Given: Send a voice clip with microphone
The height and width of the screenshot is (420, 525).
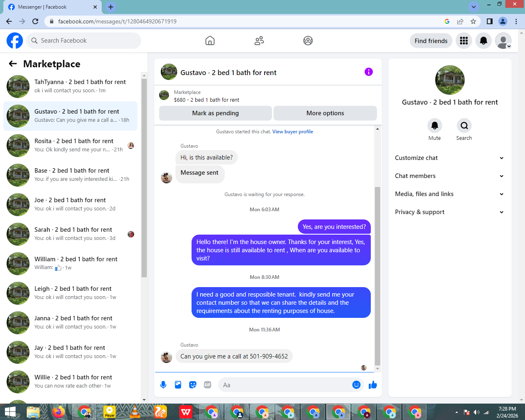Looking at the screenshot, I should 163,385.
